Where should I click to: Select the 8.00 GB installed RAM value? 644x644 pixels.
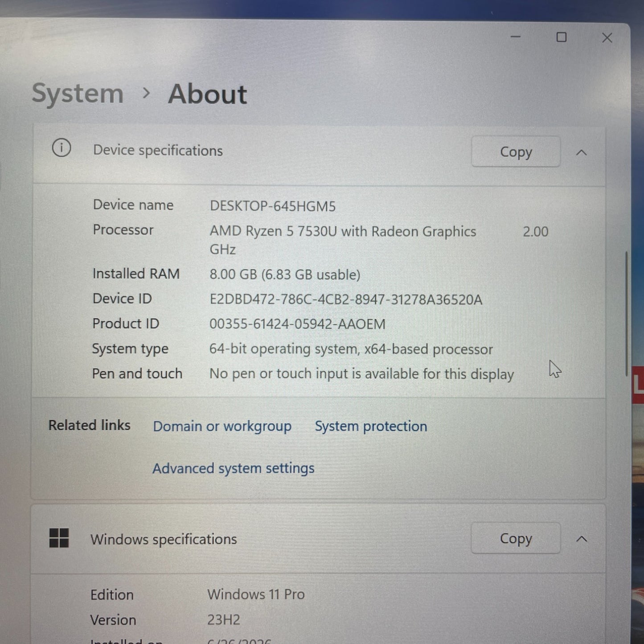click(285, 275)
